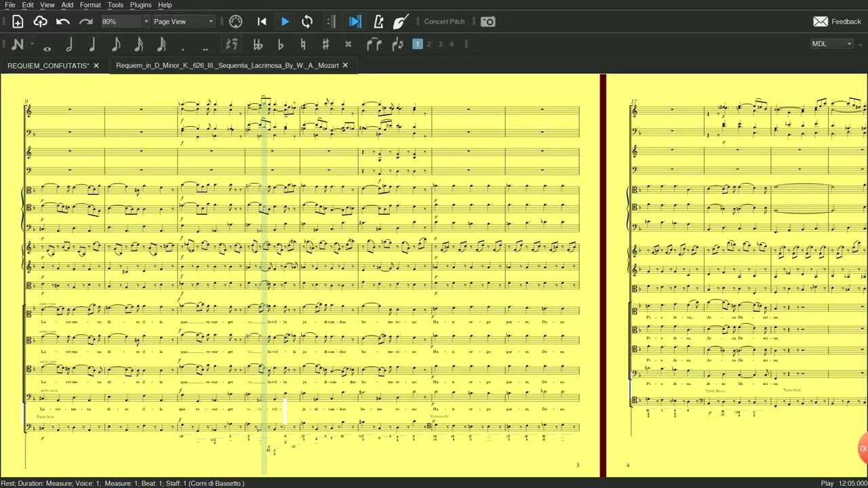Close the Lacrimosa Mozart score tab
868x488 pixels.
click(x=344, y=66)
